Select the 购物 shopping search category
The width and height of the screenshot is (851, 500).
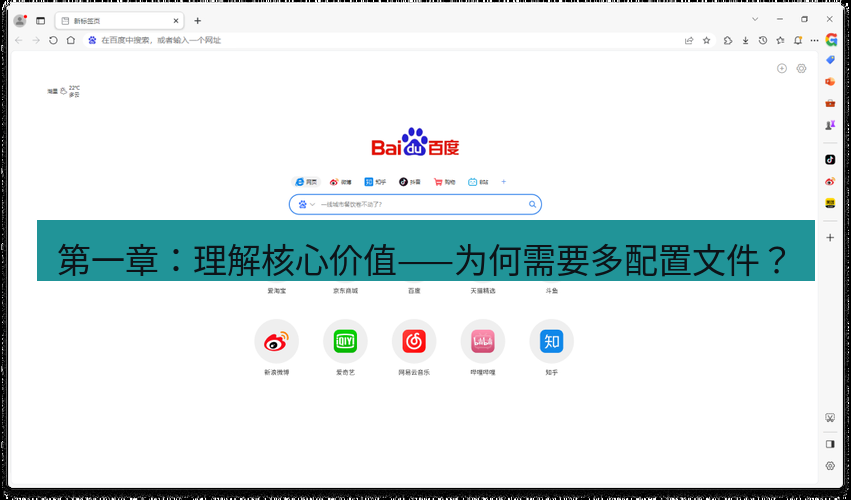pyautogui.click(x=444, y=182)
